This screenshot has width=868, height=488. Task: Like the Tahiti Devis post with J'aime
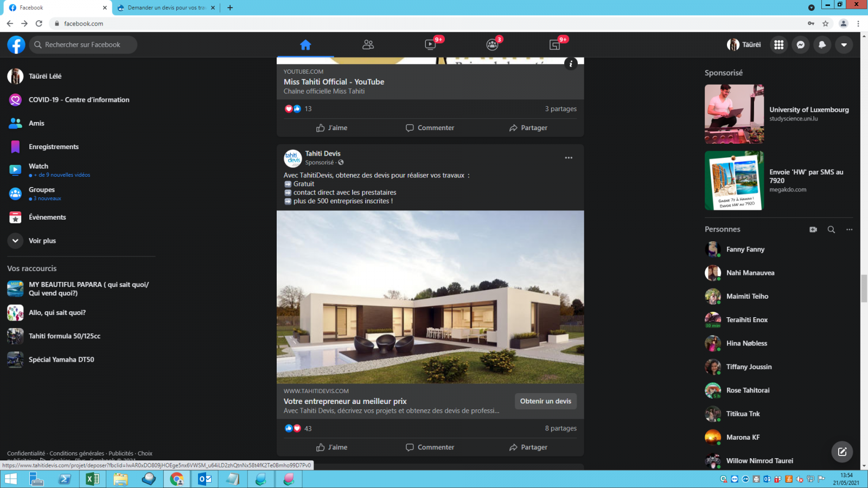point(331,447)
